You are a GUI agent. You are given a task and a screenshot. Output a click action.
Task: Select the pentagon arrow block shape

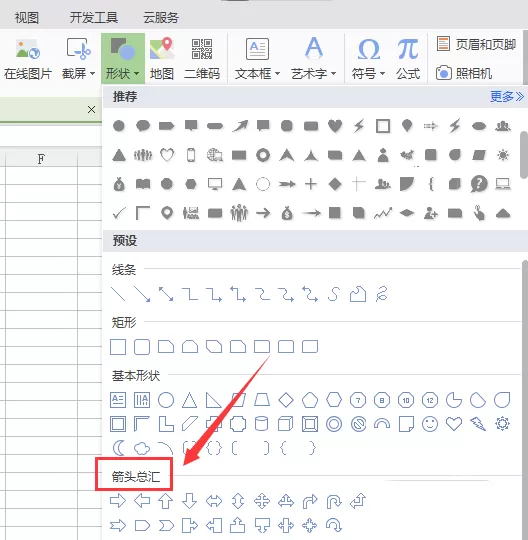tap(142, 526)
